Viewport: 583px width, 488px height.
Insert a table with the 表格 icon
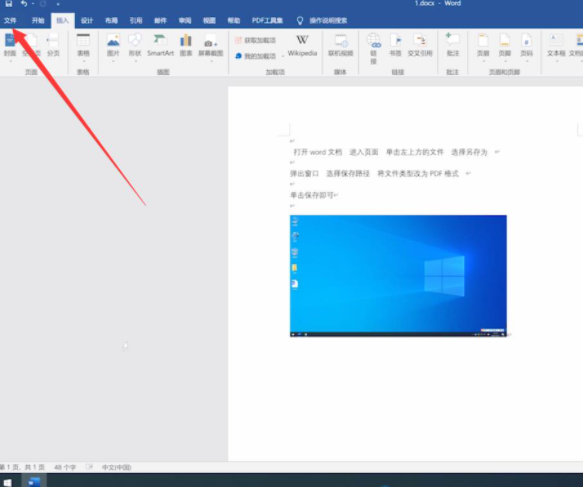(83, 45)
